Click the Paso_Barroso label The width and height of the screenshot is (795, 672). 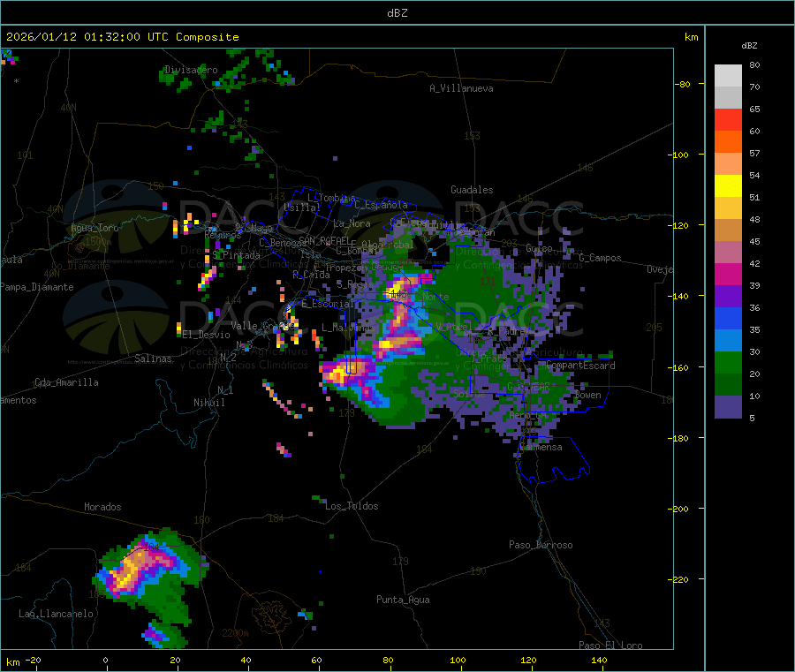541,545
